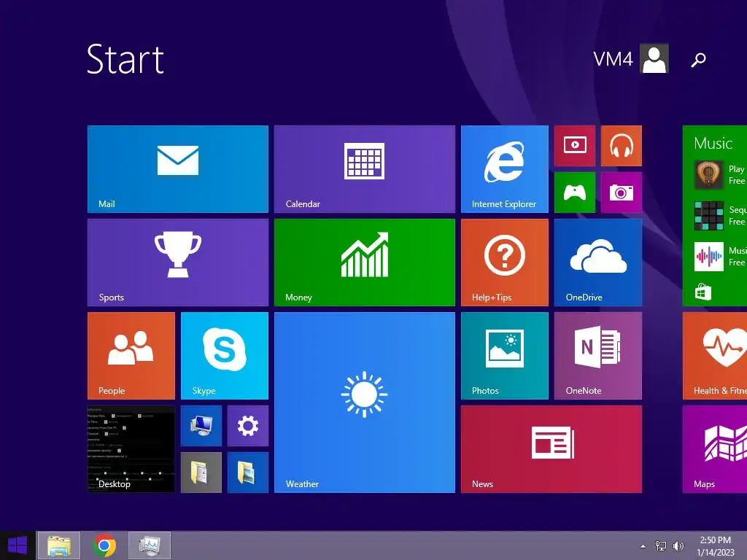Select the waveform music app thumbnail
This screenshot has height=560, width=747.
pos(709,257)
